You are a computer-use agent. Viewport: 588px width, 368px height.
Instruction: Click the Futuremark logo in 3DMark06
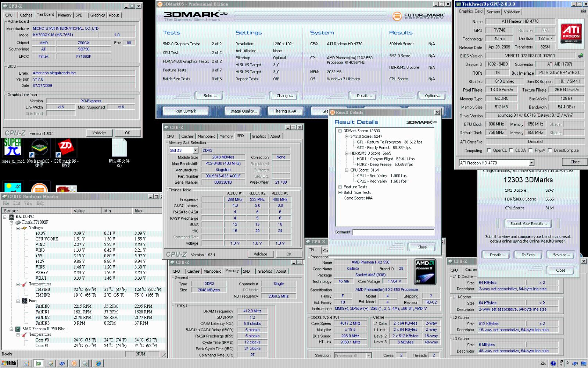tap(419, 16)
